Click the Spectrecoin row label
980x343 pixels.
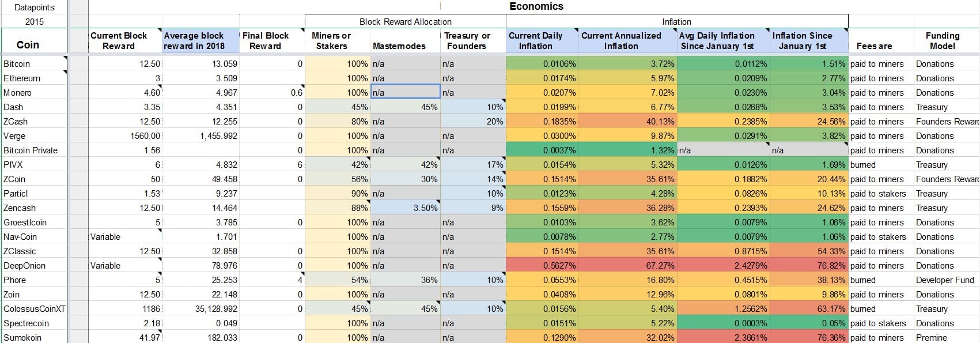point(34,323)
